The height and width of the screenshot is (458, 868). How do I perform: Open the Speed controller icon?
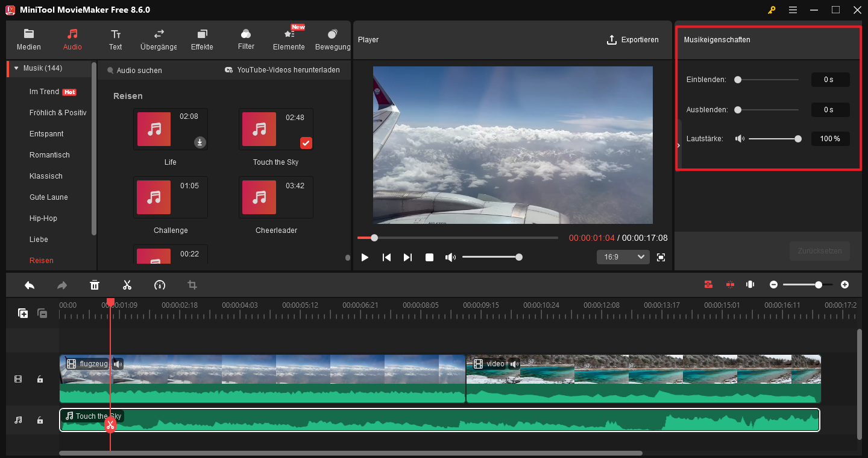[x=160, y=284]
